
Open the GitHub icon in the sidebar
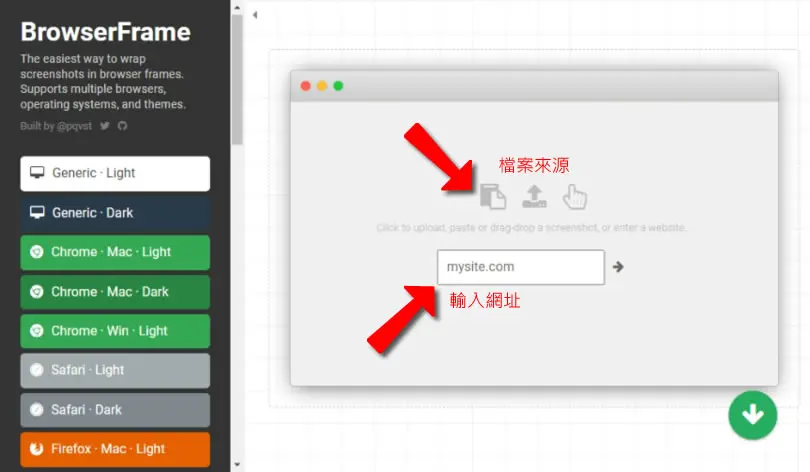[122, 125]
